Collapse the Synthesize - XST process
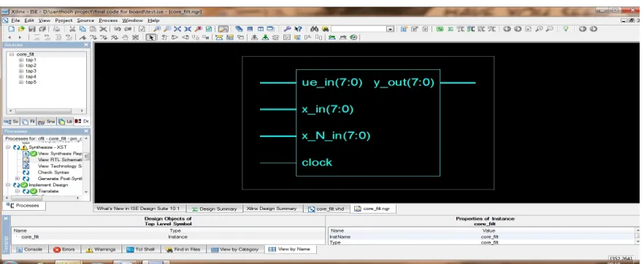The height and width of the screenshot is (264, 644). tap(8, 147)
